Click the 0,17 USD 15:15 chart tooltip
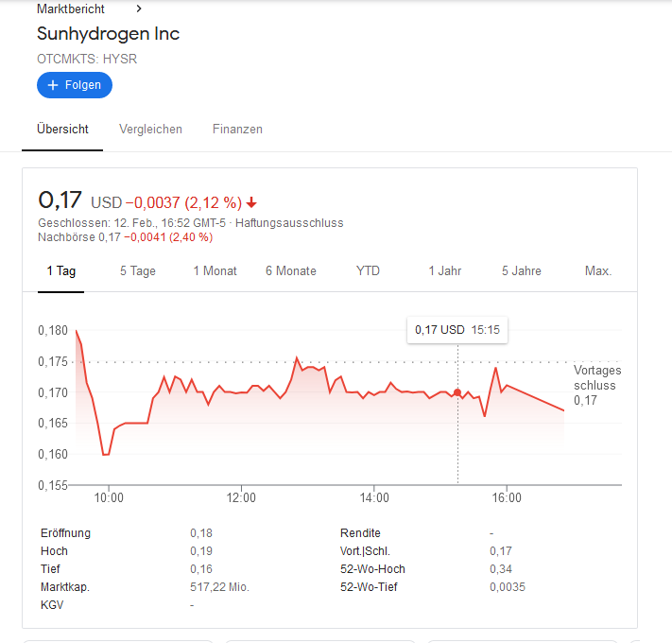Screen dimensions: 672x643 [x=458, y=330]
